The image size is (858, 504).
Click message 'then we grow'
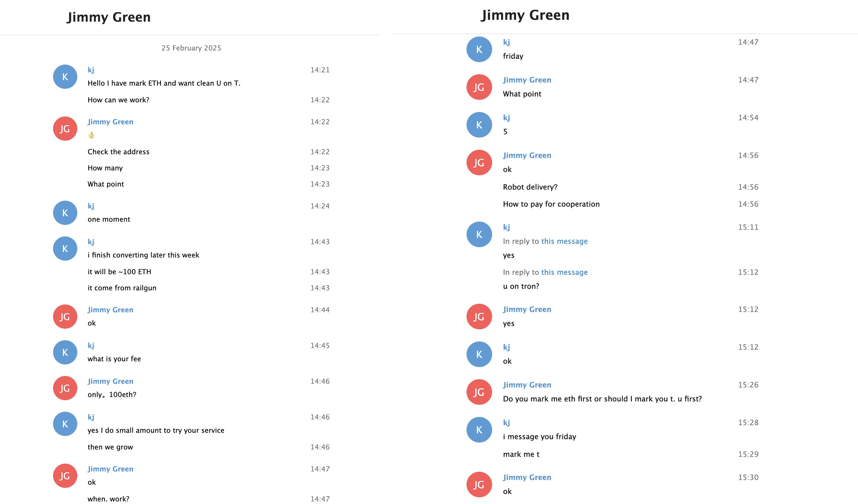pos(110,447)
